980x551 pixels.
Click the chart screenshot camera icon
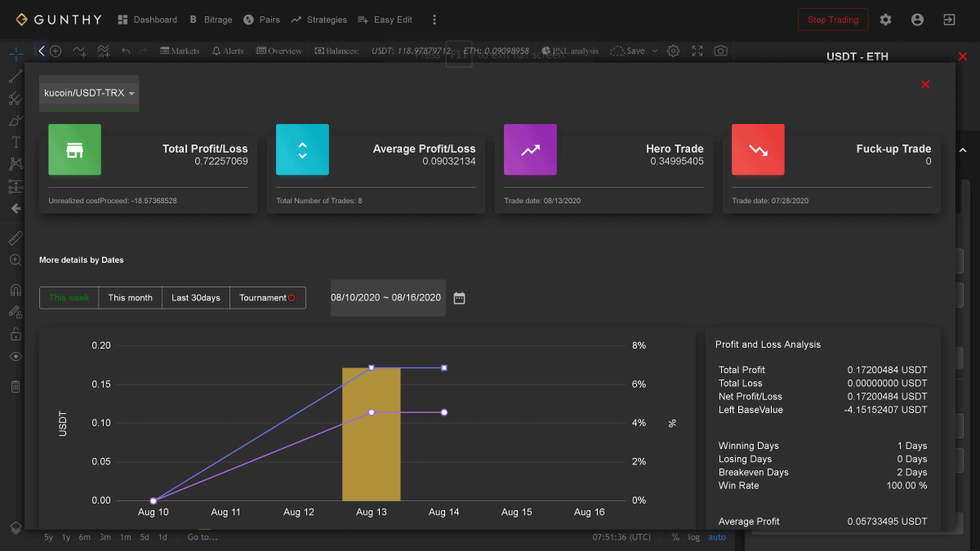point(720,51)
